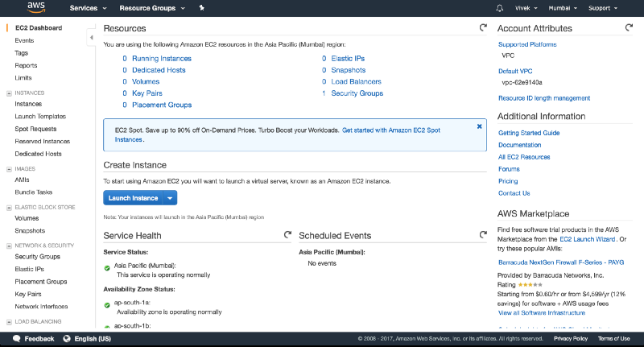
Task: Open Resource Groups dropdown
Action: pyautogui.click(x=152, y=8)
